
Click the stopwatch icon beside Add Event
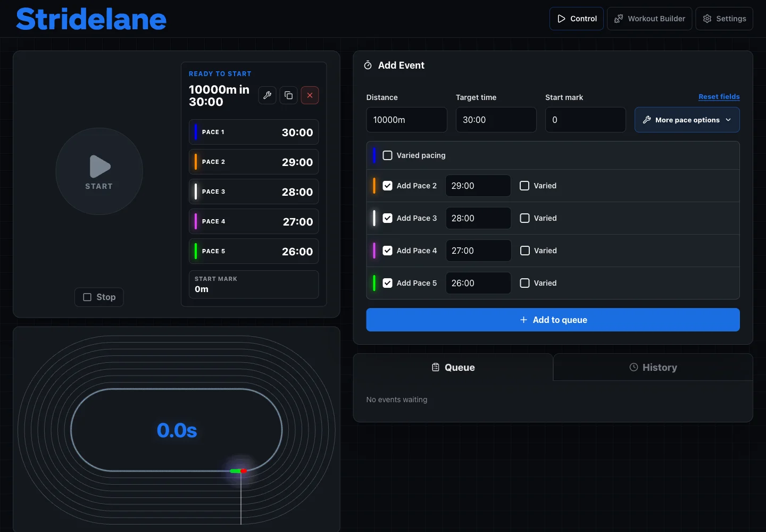pyautogui.click(x=368, y=65)
